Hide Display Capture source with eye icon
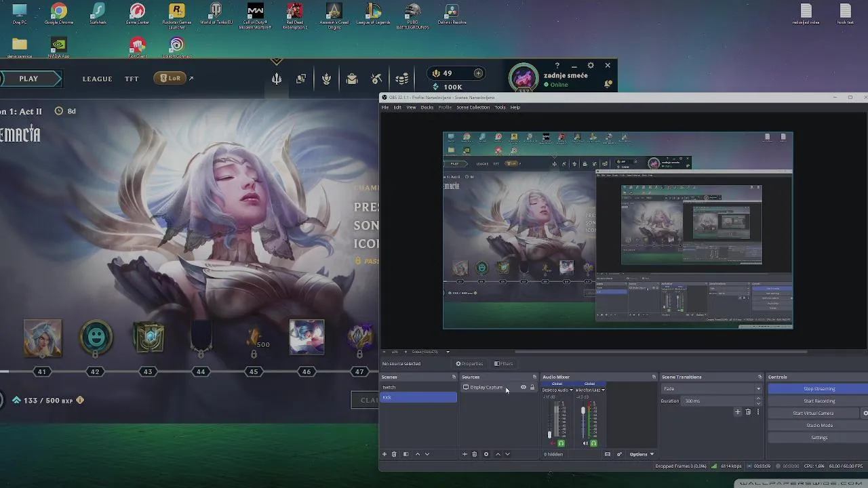Viewport: 868px width, 488px height. [523, 388]
